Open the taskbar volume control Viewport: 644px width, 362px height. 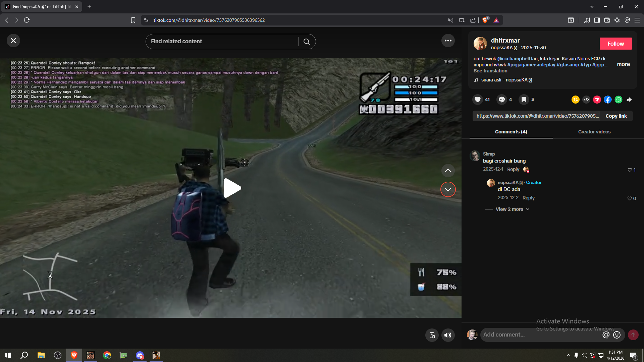point(585,355)
